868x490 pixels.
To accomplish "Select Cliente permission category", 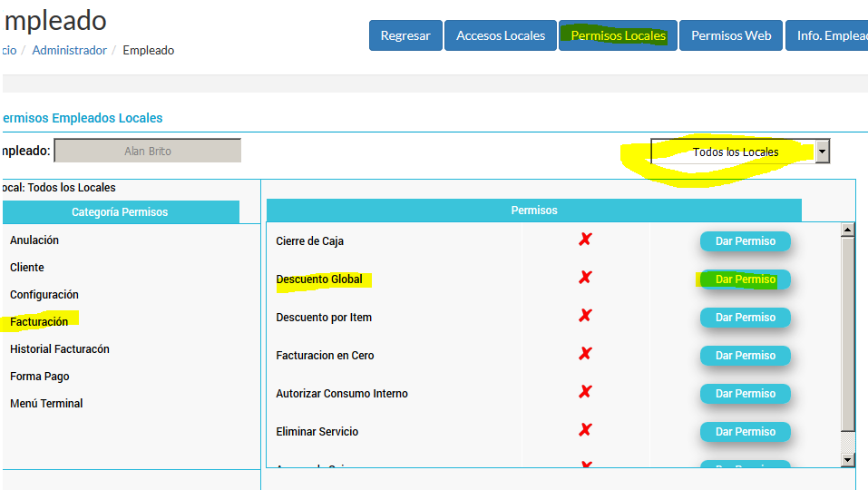I will (27, 267).
